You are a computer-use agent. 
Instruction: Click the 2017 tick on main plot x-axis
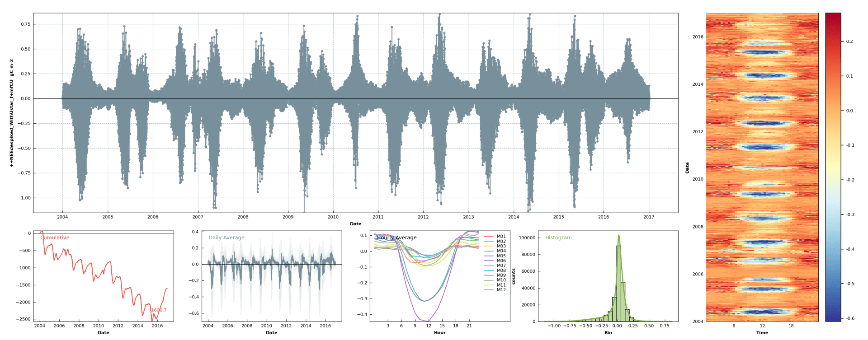click(x=649, y=217)
